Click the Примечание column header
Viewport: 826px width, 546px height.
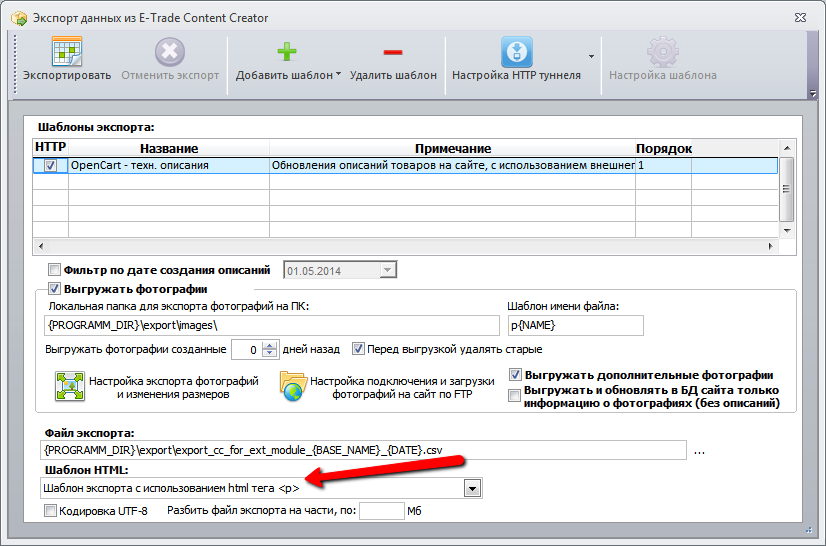[x=453, y=148]
